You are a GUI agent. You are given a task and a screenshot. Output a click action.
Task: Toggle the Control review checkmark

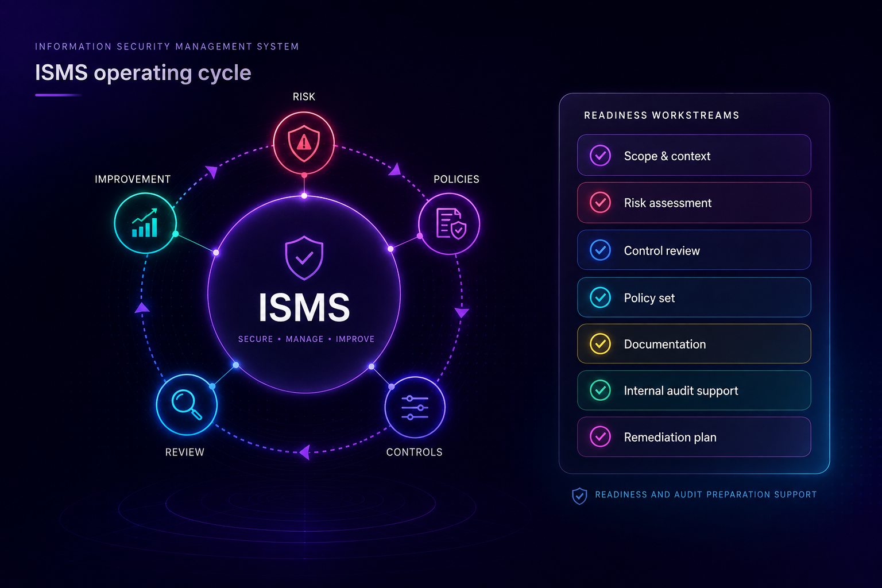tap(600, 250)
